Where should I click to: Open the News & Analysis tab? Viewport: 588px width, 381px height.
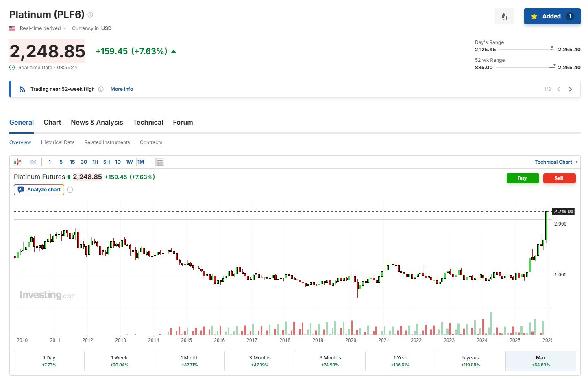pyautogui.click(x=97, y=122)
